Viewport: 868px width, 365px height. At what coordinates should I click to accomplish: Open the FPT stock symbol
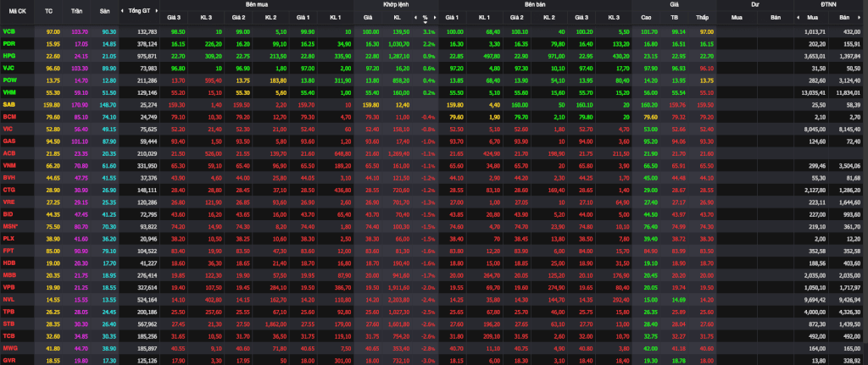8,250
